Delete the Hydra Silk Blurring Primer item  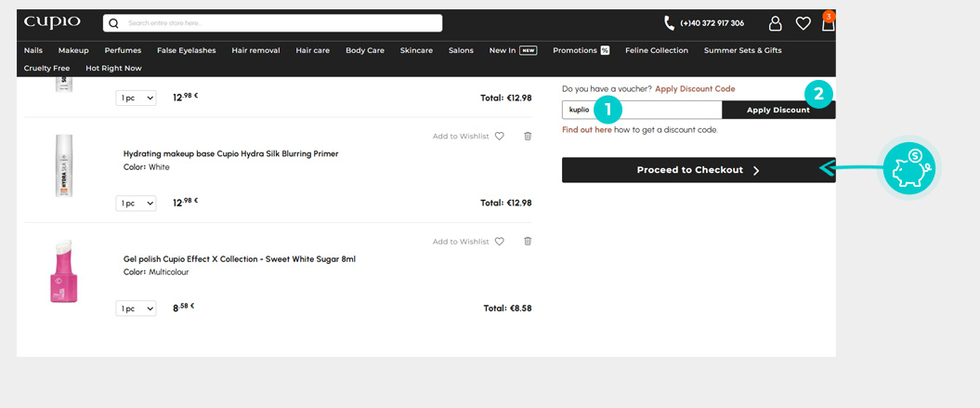click(528, 136)
